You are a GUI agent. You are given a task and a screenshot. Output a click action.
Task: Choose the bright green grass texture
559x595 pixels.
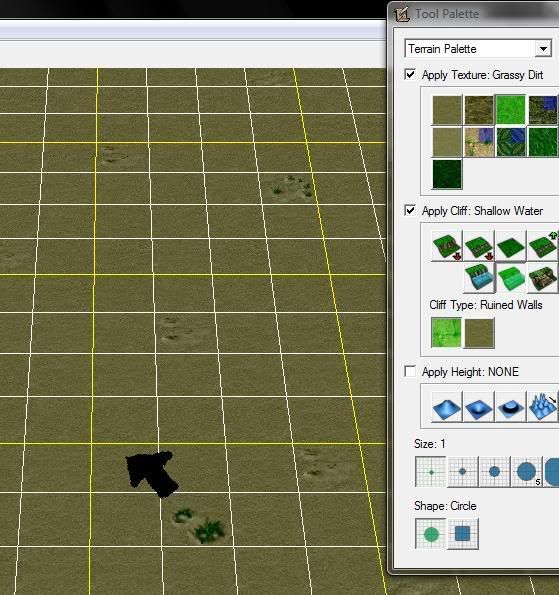tap(511, 110)
